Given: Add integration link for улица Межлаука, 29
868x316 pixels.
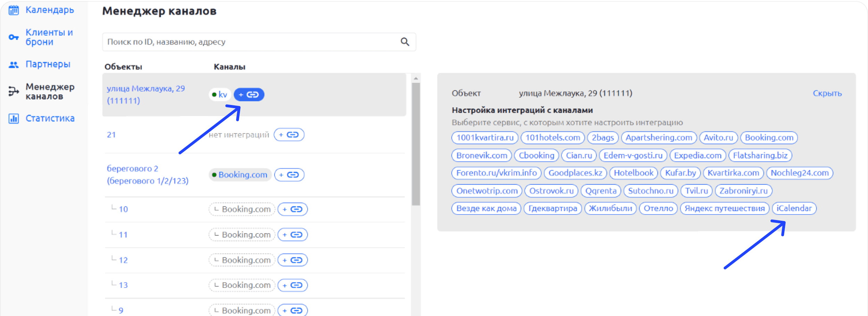Looking at the screenshot, I should point(249,95).
